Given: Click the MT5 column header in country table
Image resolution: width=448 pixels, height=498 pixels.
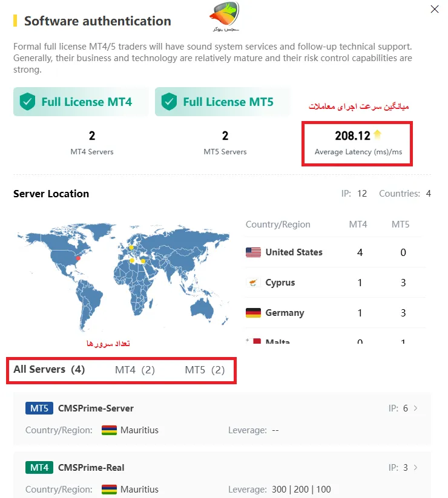Looking at the screenshot, I should pos(400,224).
